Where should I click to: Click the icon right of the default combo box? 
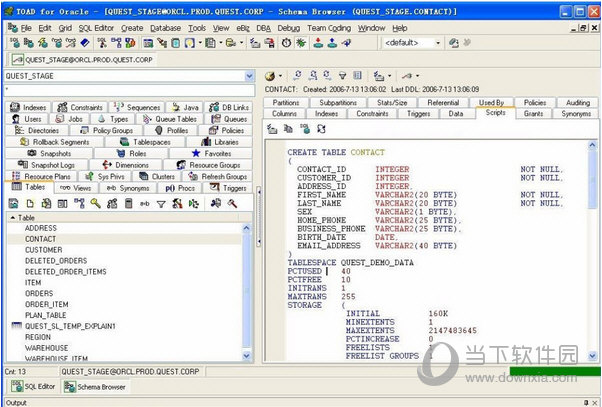(454, 43)
